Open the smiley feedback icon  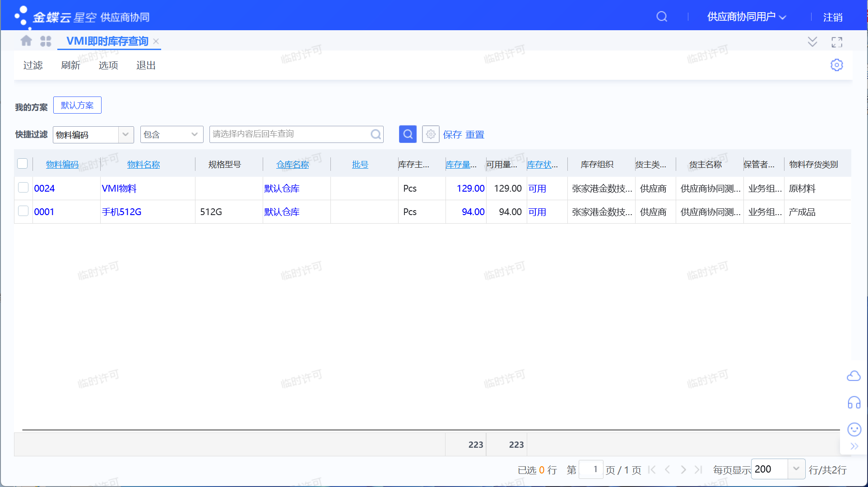(854, 429)
